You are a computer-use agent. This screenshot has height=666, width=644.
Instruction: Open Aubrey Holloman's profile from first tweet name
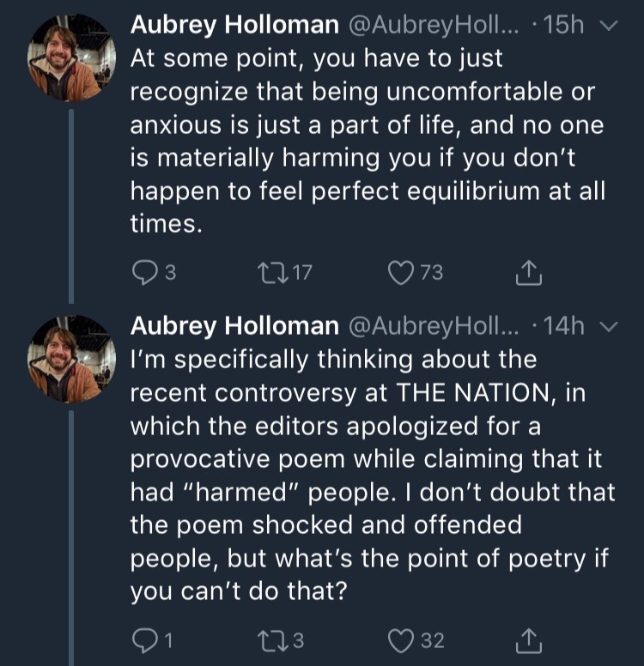tap(234, 26)
